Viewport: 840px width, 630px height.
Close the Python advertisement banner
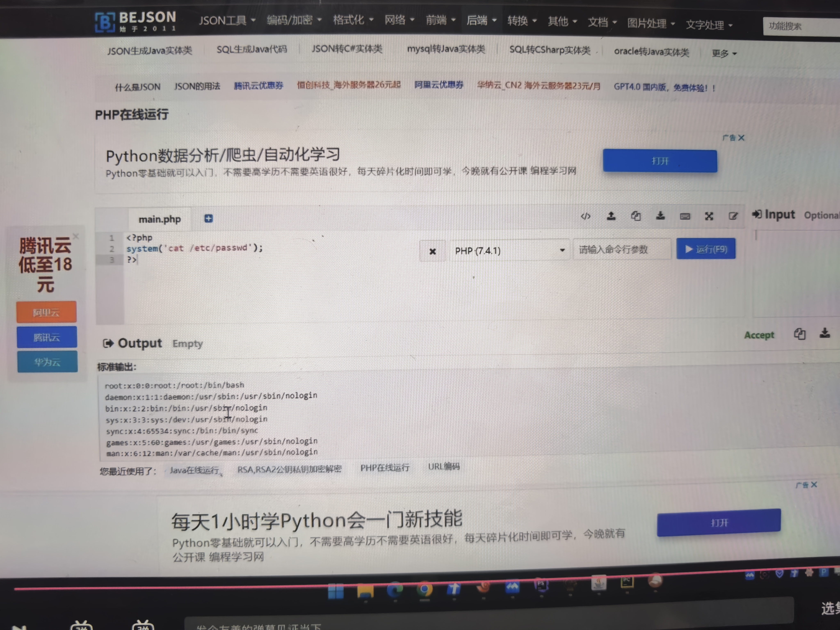(741, 137)
